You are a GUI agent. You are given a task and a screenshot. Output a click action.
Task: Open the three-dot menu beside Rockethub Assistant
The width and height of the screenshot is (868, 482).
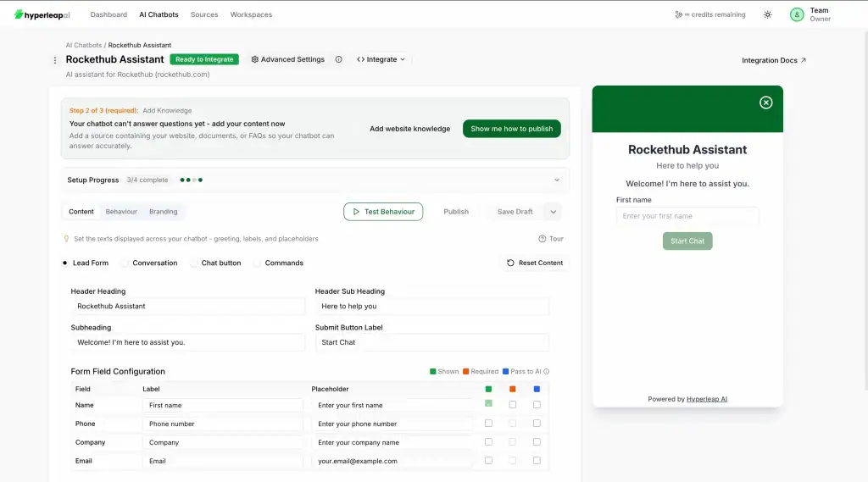tap(55, 60)
